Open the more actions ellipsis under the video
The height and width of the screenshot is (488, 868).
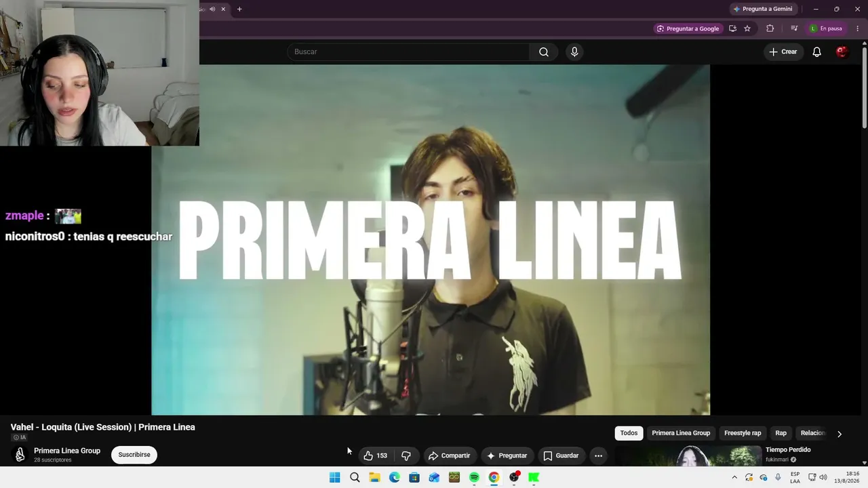(x=598, y=455)
